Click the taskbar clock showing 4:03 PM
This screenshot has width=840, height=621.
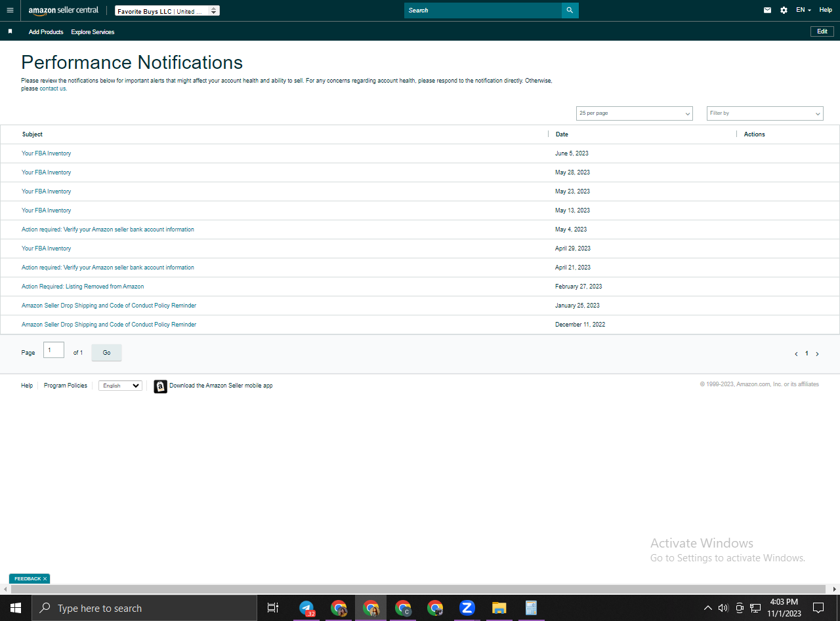point(784,608)
